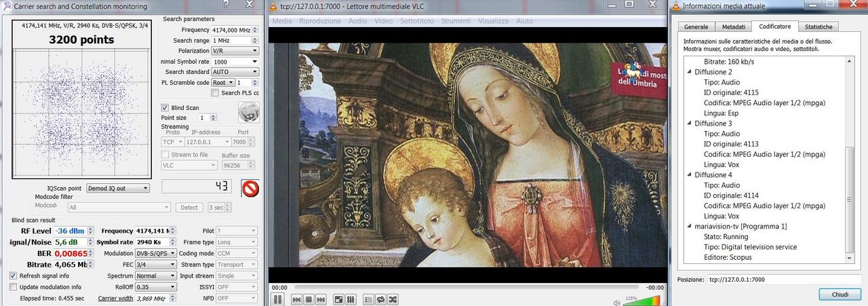This screenshot has height=306, width=868.
Task: Click 'Editore: Scopus' in codec tree
Action: pos(728,257)
